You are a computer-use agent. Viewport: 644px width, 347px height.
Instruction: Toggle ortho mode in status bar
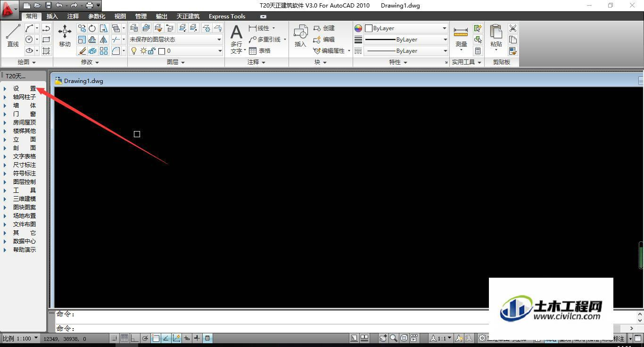coord(135,338)
